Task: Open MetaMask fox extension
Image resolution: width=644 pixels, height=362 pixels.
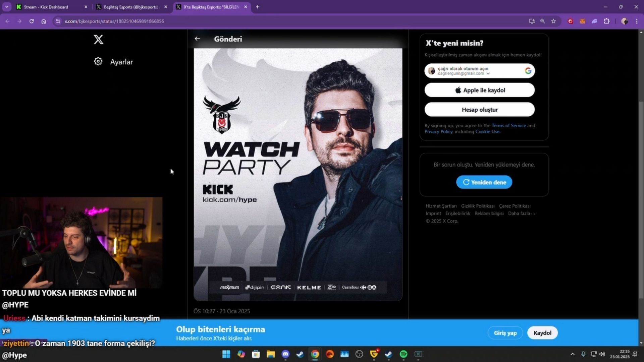Action: (x=582, y=21)
